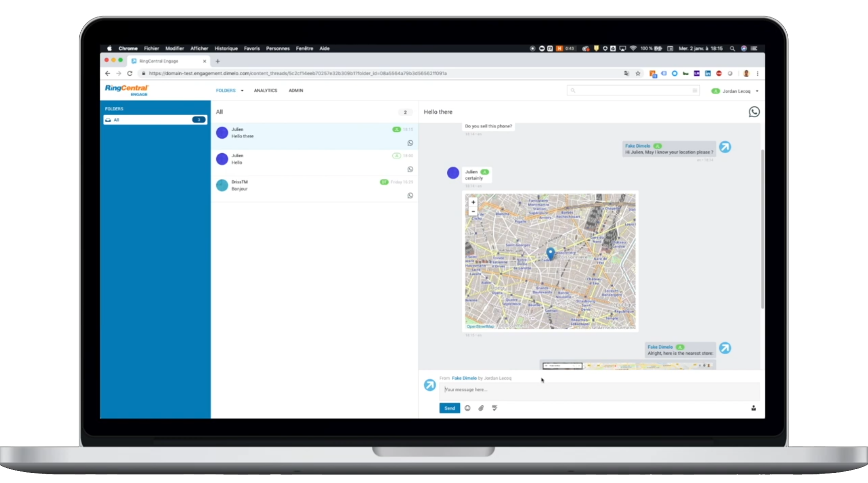The width and height of the screenshot is (868, 483).
Task: Click the reply arrow beside Fake Dimelo's location request
Action: 725,147
